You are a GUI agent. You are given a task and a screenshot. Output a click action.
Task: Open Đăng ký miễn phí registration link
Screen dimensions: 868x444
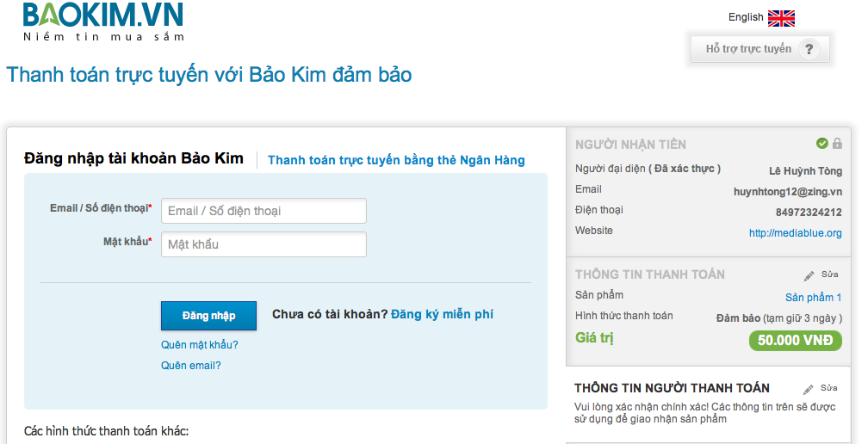click(x=442, y=315)
